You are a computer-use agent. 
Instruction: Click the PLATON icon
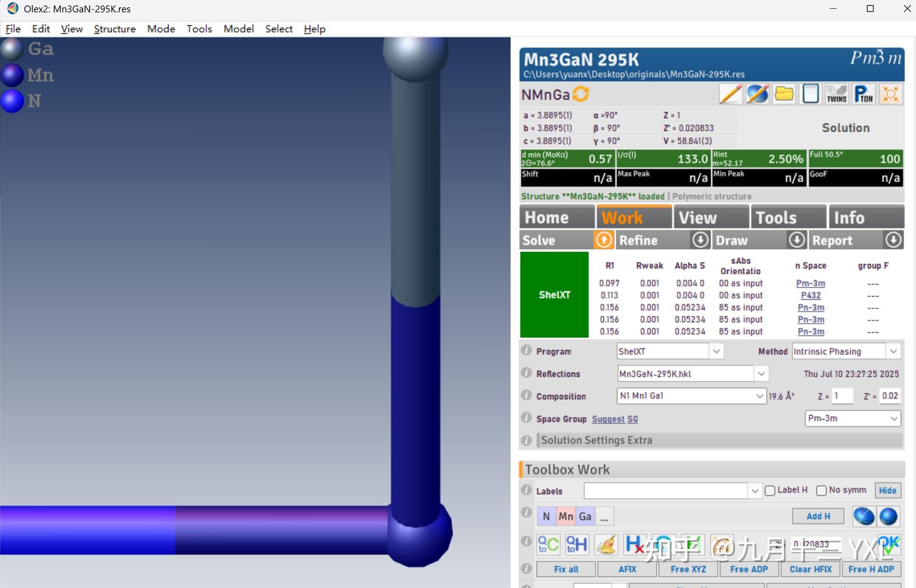[864, 95]
